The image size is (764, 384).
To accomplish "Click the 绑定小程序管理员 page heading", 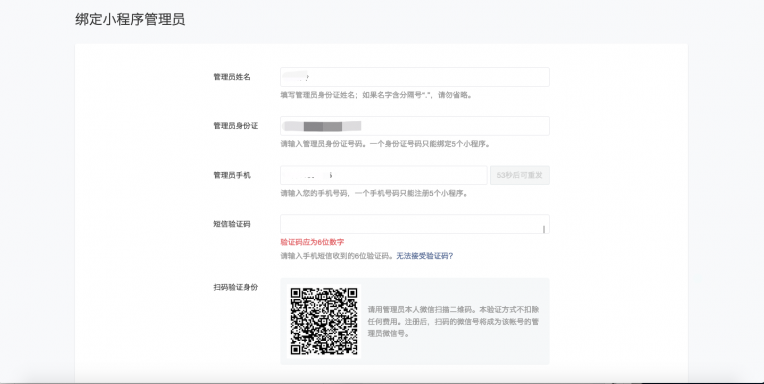I will 130,19.
